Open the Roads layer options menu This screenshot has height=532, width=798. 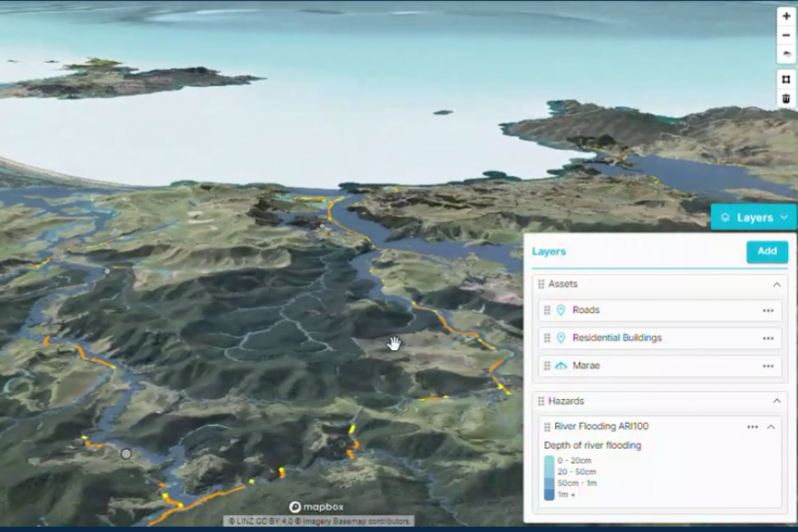(768, 310)
